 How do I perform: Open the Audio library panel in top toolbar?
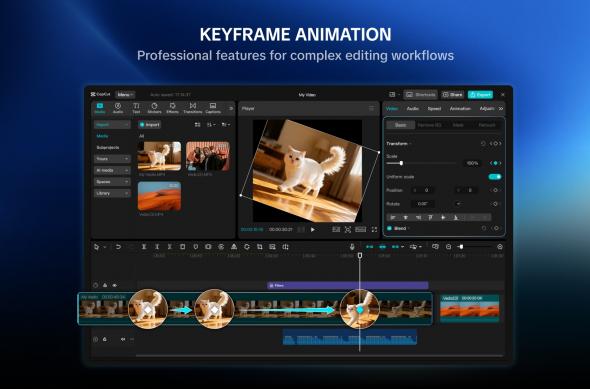pyautogui.click(x=118, y=108)
